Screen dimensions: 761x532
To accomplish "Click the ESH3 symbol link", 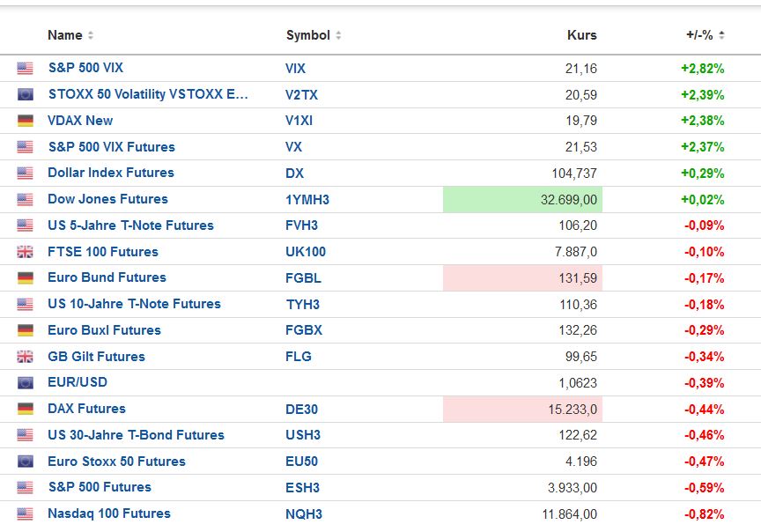I will pyautogui.click(x=302, y=487).
